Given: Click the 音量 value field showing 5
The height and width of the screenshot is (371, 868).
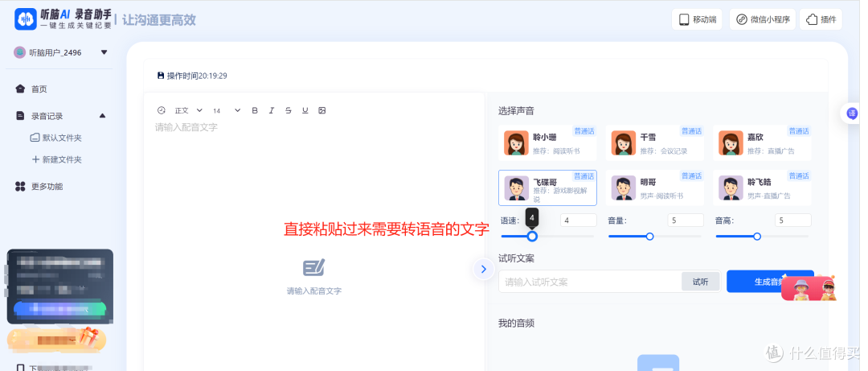Looking at the screenshot, I should (x=686, y=221).
